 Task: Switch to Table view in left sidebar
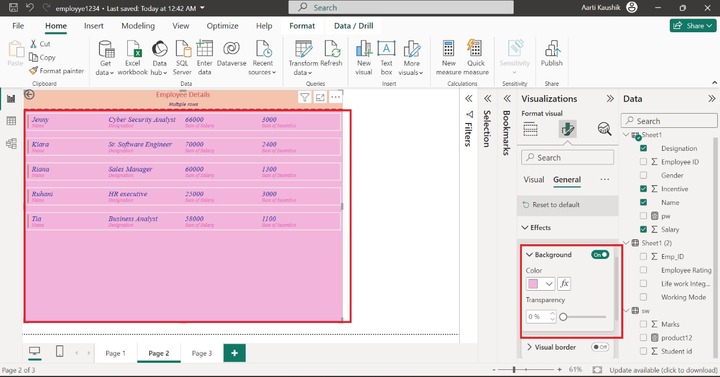pos(11,121)
